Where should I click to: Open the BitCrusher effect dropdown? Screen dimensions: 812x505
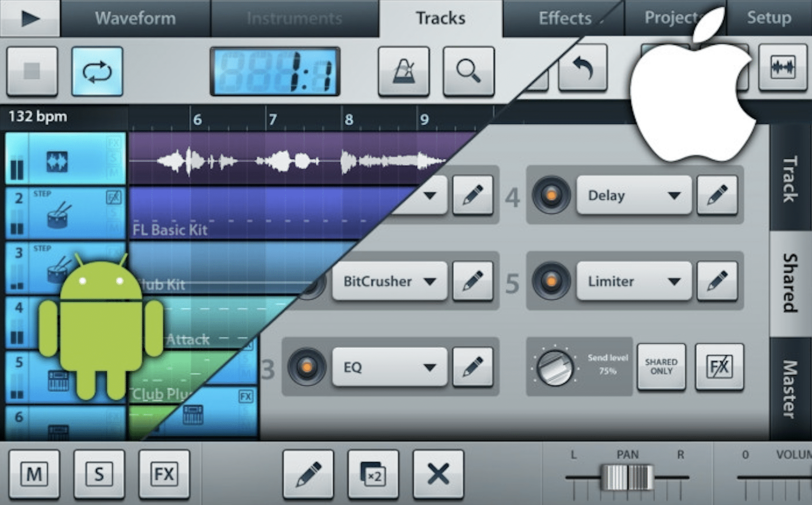tap(389, 282)
